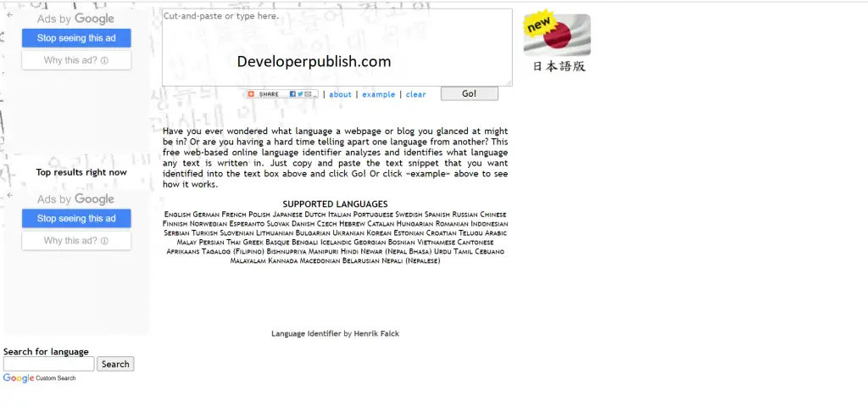Image resolution: width=868 pixels, height=408 pixels.
Task: Click the lower 'Why this ad?' button
Action: pyautogui.click(x=76, y=241)
